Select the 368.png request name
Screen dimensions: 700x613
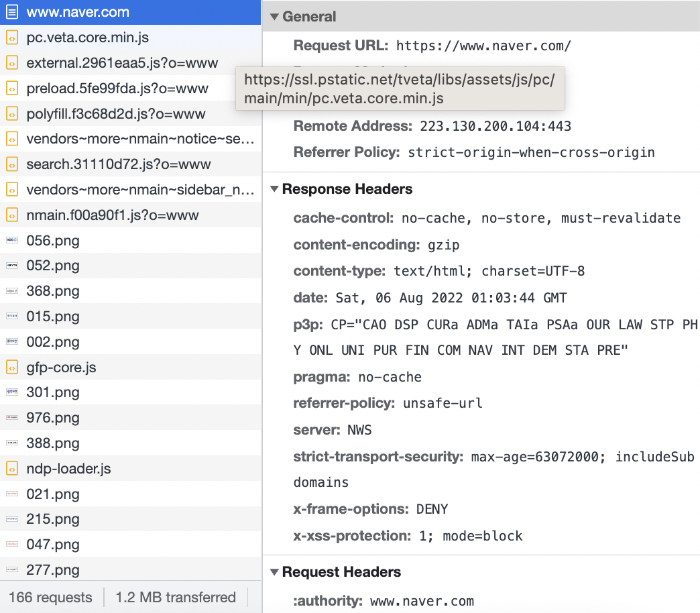click(x=53, y=291)
